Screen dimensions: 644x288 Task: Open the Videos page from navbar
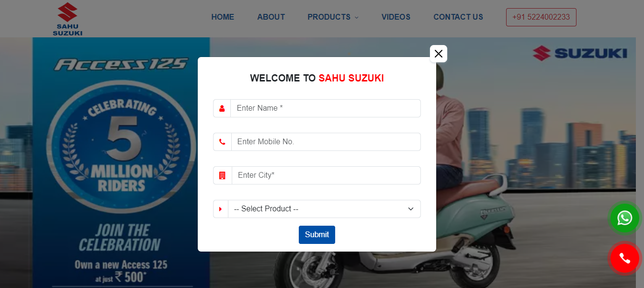[396, 17]
